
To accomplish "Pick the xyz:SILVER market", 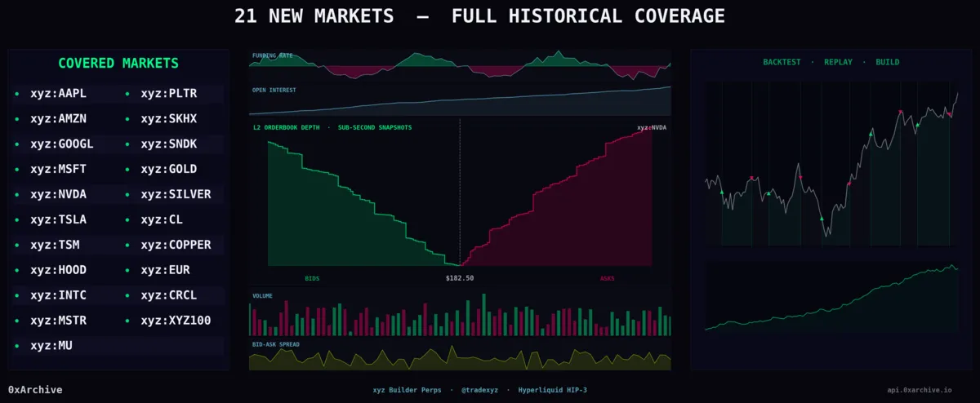I will [176, 195].
